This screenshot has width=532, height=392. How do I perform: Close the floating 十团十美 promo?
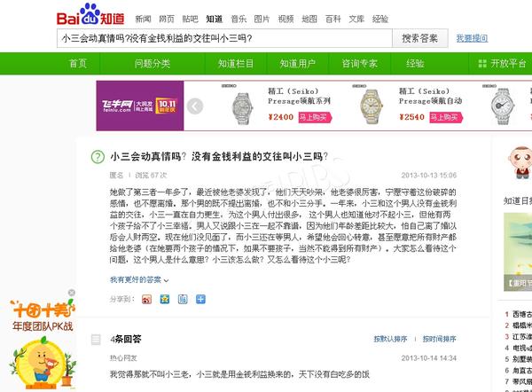[x=71, y=293]
